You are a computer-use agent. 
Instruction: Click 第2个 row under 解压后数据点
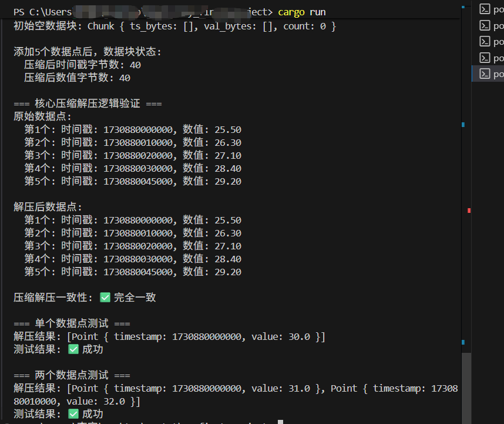pyautogui.click(x=133, y=233)
